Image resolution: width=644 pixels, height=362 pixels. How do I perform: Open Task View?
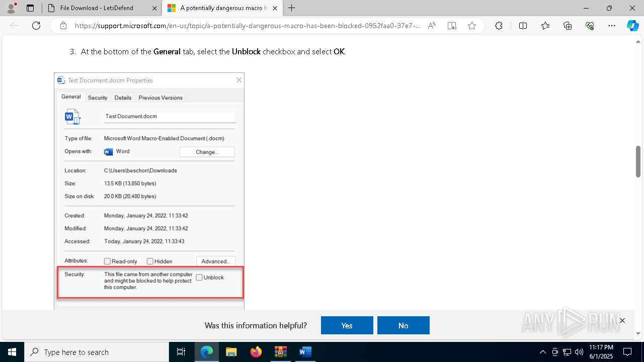click(x=181, y=352)
